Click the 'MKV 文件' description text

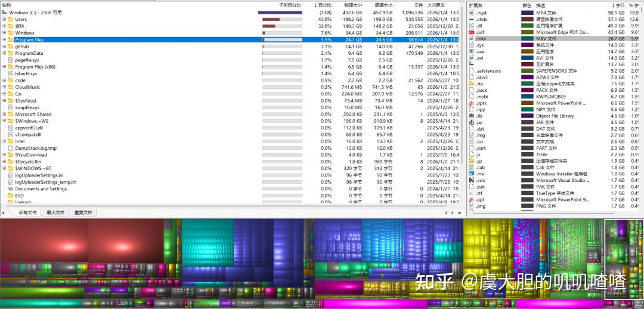pyautogui.click(x=546, y=39)
